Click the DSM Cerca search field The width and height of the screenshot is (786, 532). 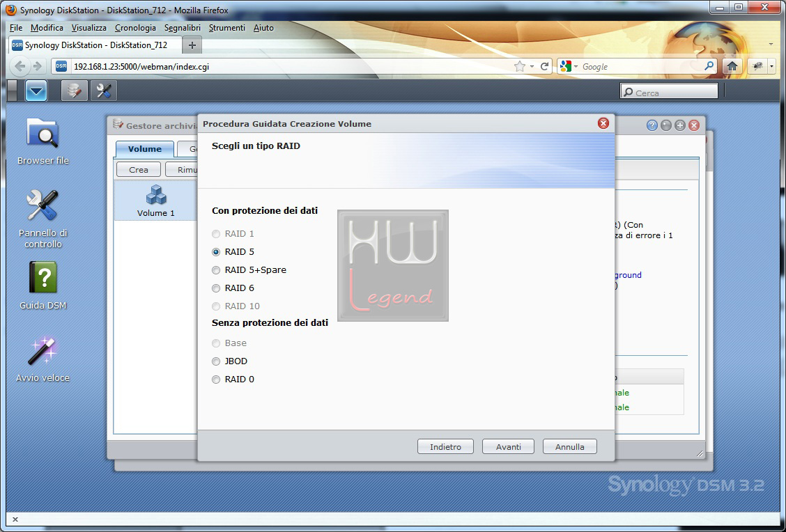tap(669, 92)
